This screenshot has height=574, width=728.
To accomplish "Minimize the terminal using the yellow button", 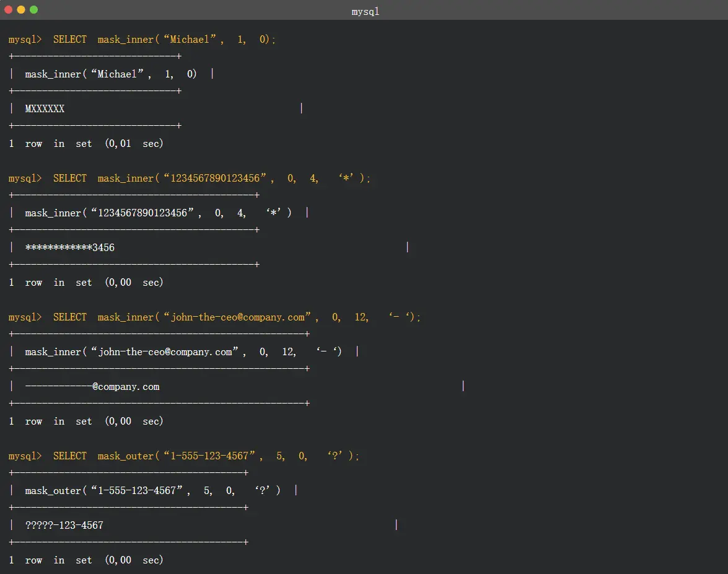I will (21, 9).
